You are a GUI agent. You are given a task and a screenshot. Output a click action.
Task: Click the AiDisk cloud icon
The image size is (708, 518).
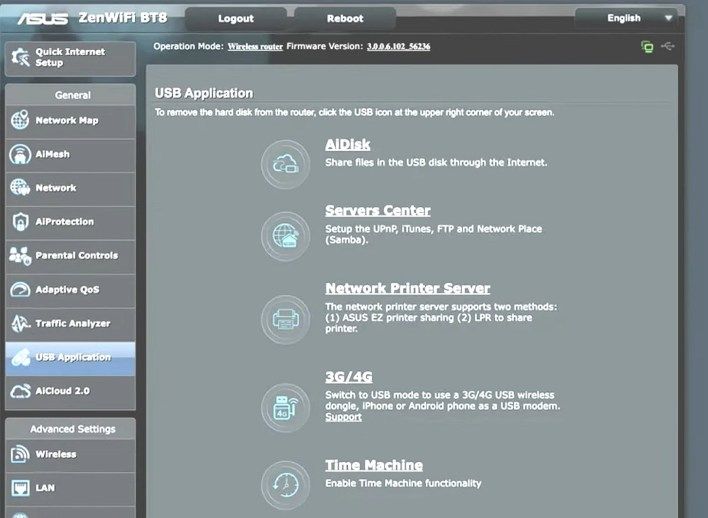[x=285, y=165]
